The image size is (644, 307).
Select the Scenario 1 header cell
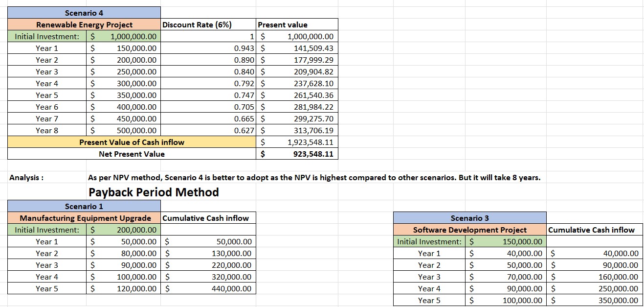click(83, 206)
